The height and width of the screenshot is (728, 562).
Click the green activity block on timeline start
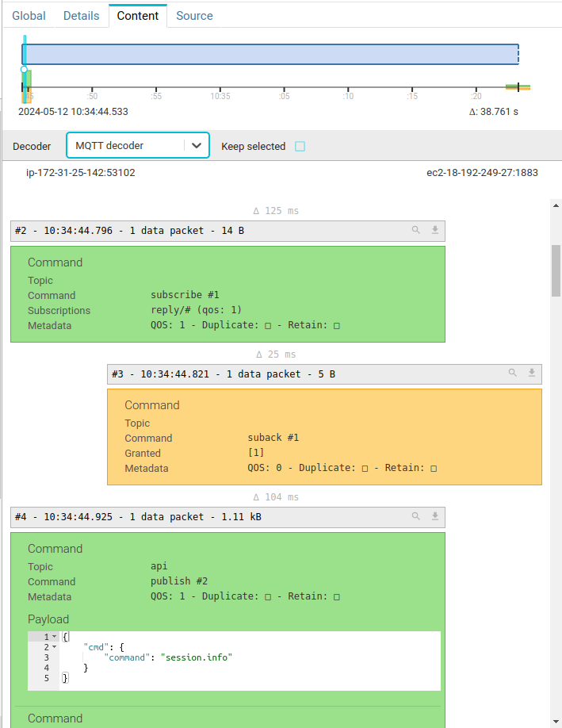[29, 79]
